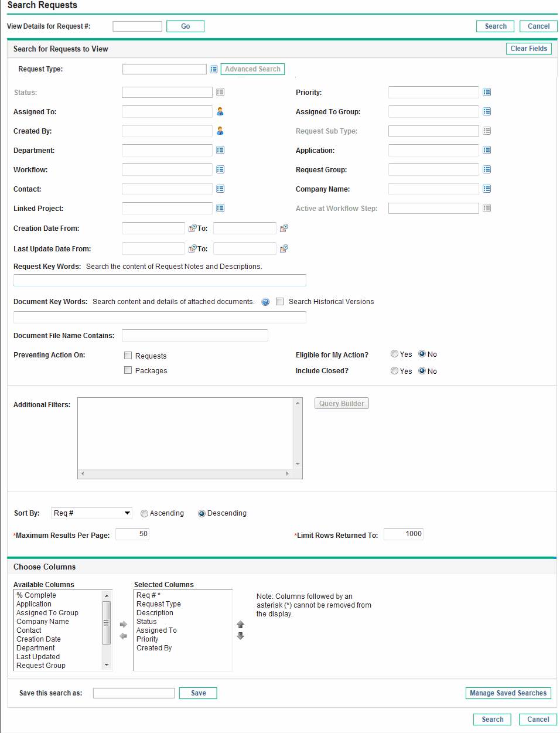The height and width of the screenshot is (733, 560).
Task: Click the Assigned To user selector icon
Action: [219, 111]
